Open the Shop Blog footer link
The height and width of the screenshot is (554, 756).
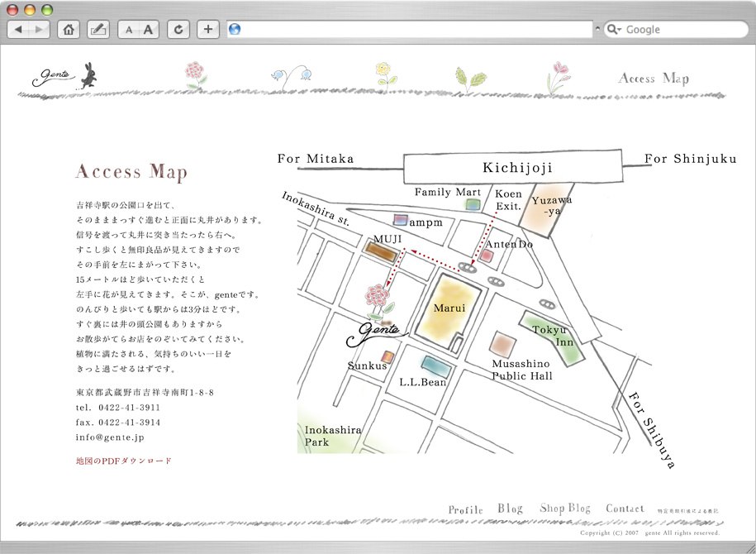(565, 509)
